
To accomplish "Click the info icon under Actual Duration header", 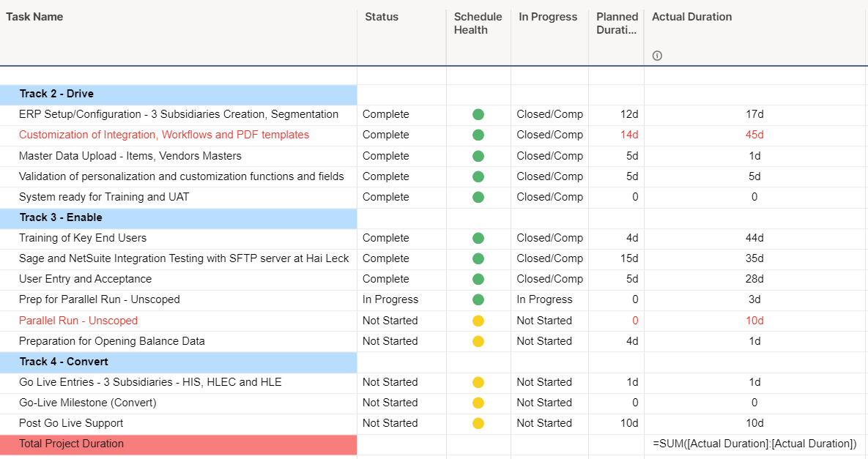I will [x=656, y=55].
